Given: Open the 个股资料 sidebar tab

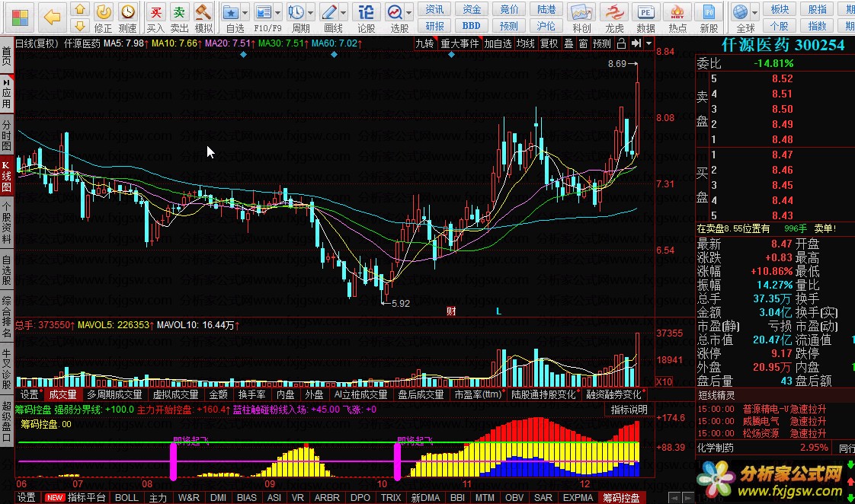Looking at the screenshot, I should tap(7, 222).
